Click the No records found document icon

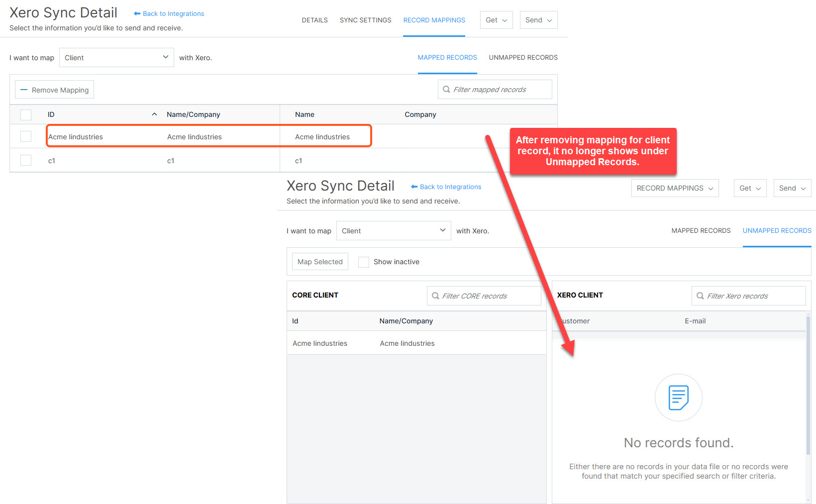click(679, 398)
